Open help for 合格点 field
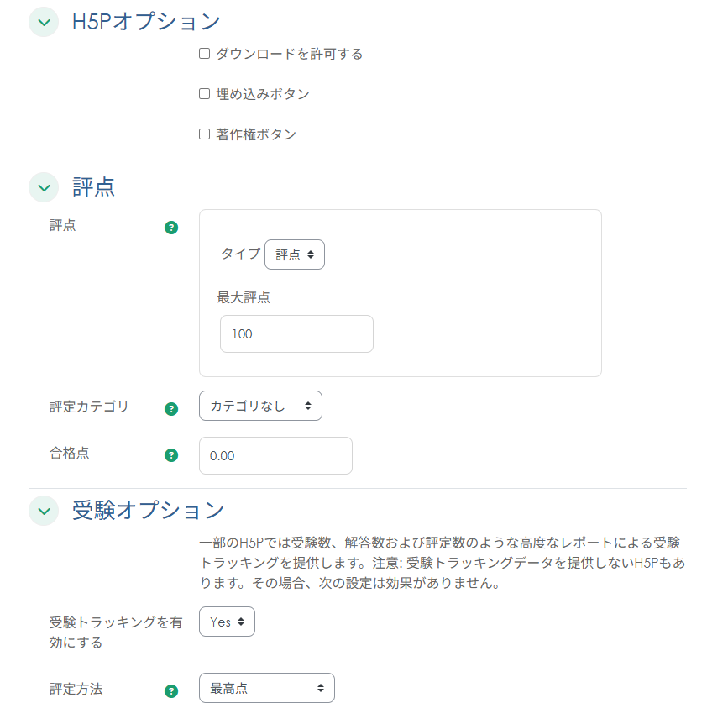728x703 pixels. tap(171, 455)
